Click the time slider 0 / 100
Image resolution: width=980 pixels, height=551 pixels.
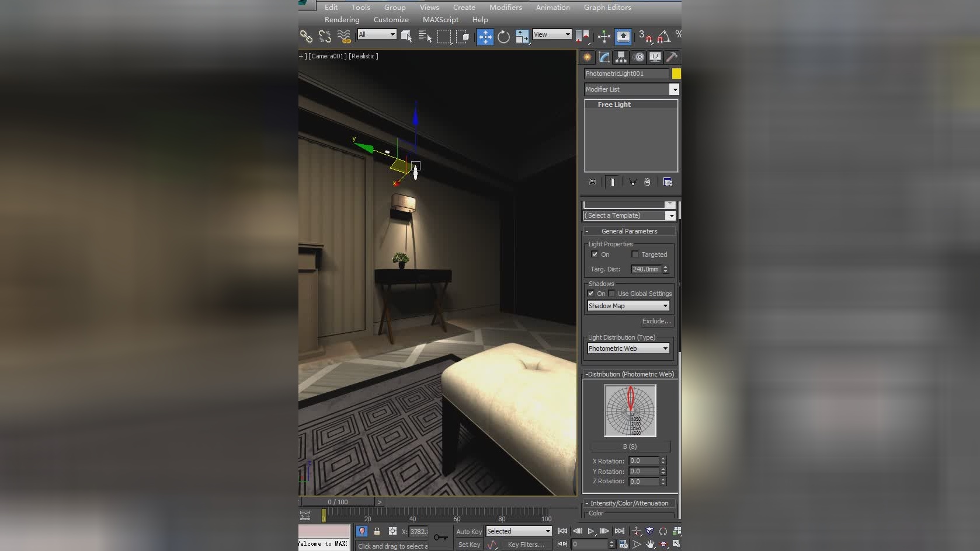338,502
